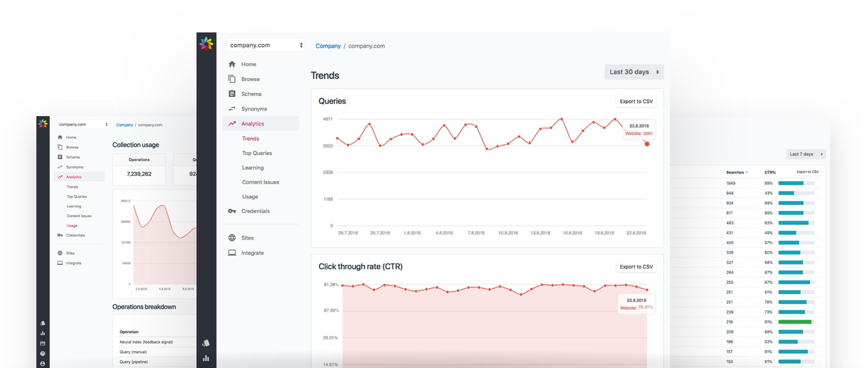Click Schema icon in left window sidebar
Screen dimensions: 868x368
[60, 157]
